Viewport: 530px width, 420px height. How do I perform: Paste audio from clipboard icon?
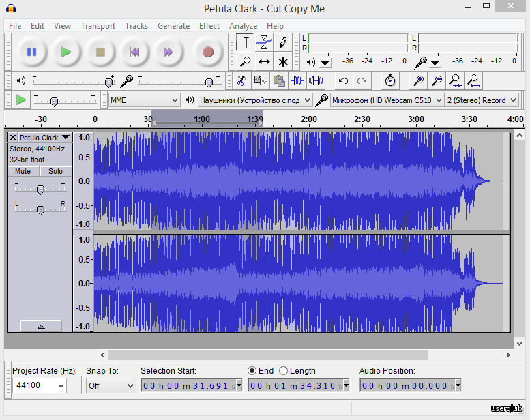click(x=279, y=80)
